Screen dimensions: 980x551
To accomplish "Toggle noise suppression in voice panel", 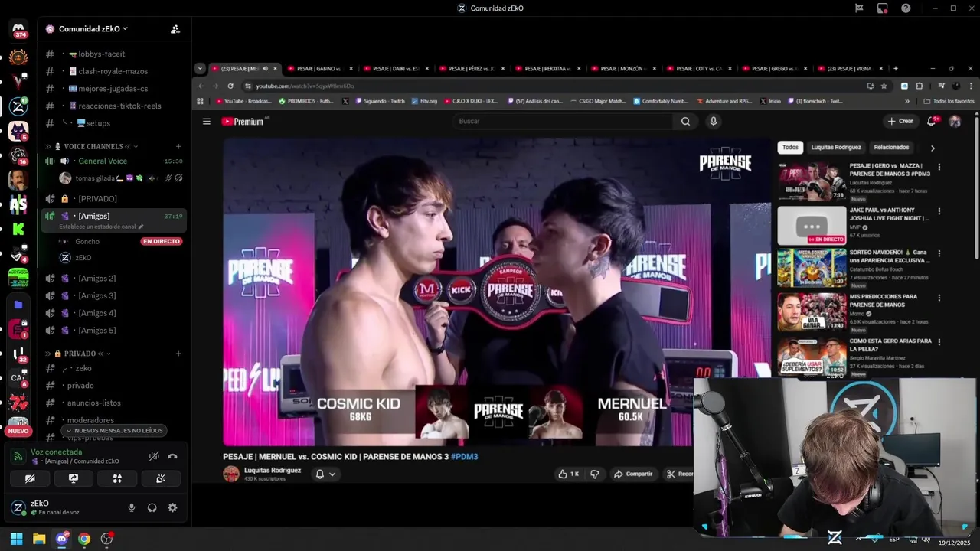I will [154, 456].
